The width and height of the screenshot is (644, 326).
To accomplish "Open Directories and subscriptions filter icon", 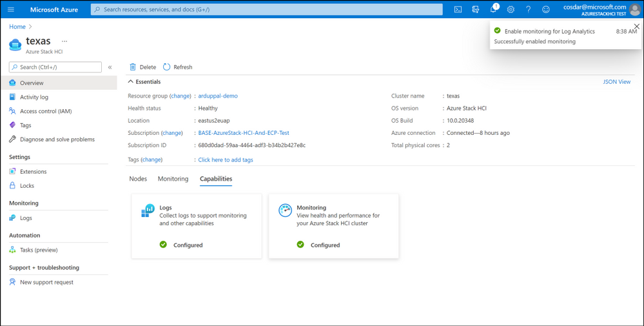I will (476, 10).
